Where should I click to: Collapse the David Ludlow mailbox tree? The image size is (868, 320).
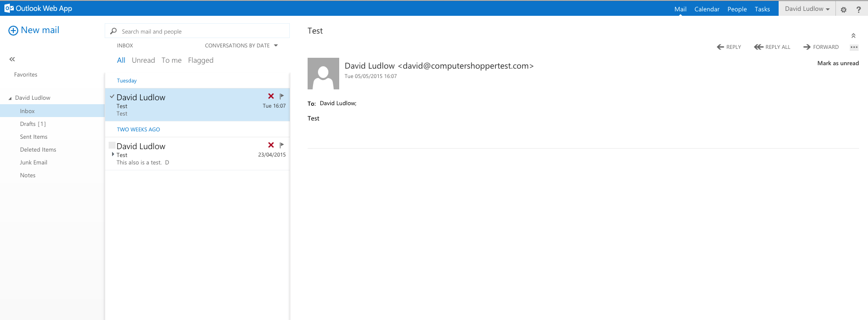tap(10, 98)
